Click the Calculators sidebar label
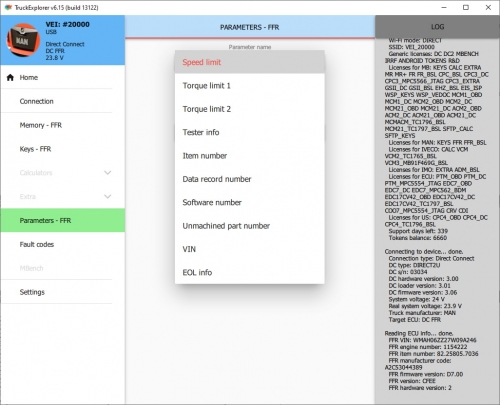The height and width of the screenshot is (405, 500). tap(36, 173)
